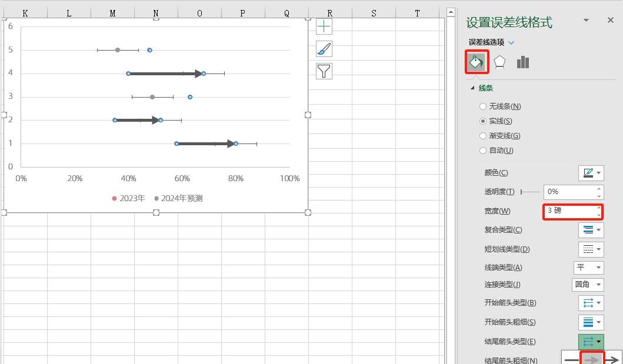Open the 结尾箭头类型(E) dropdown

pyautogui.click(x=591, y=342)
